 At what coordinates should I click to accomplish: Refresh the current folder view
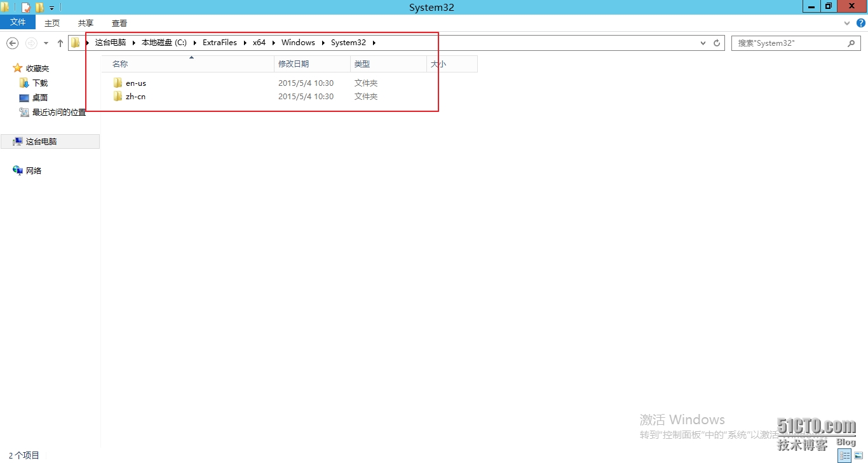[x=717, y=43]
